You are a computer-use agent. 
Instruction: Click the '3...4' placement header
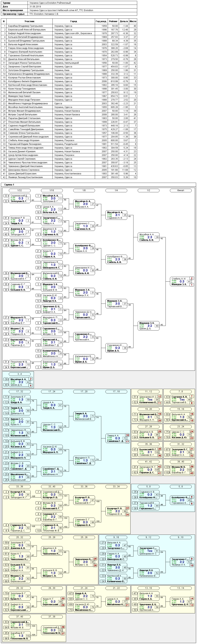tap(20, 374)
